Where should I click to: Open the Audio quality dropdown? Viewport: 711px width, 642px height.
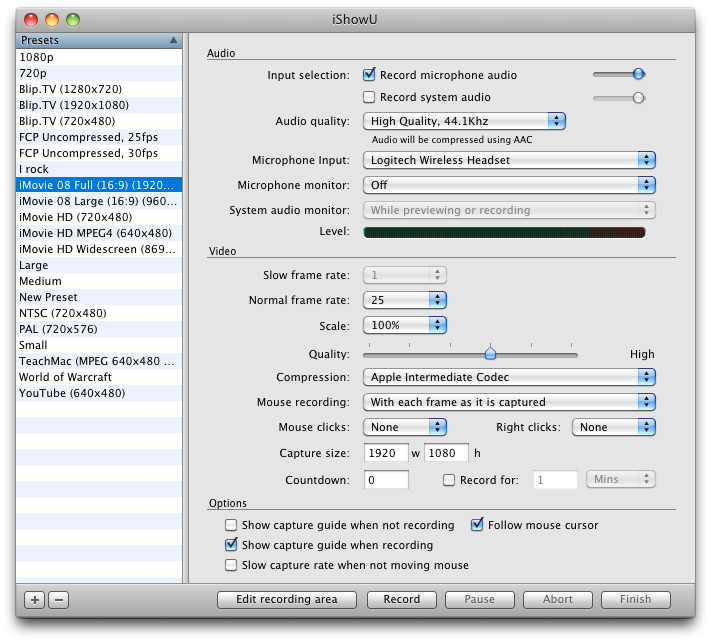(x=463, y=121)
